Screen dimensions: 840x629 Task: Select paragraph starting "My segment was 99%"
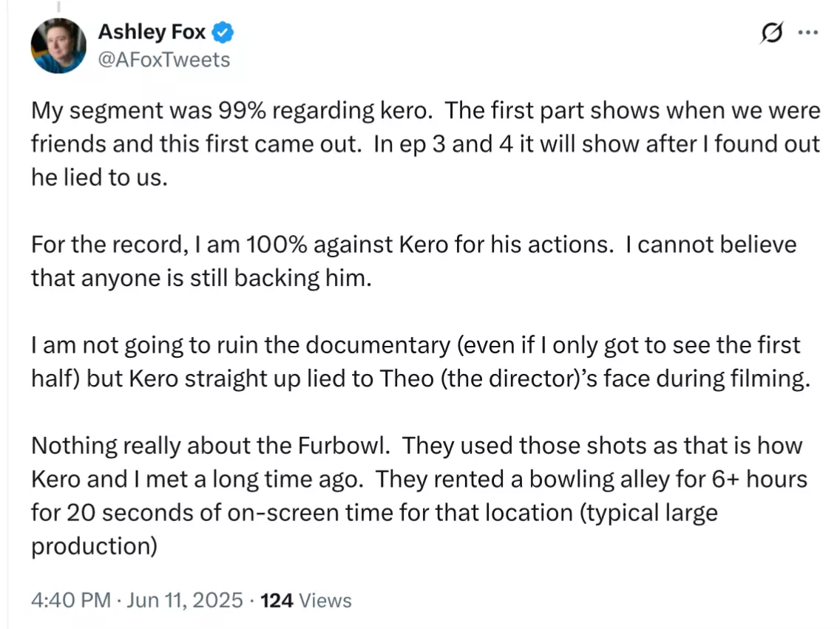click(x=425, y=143)
